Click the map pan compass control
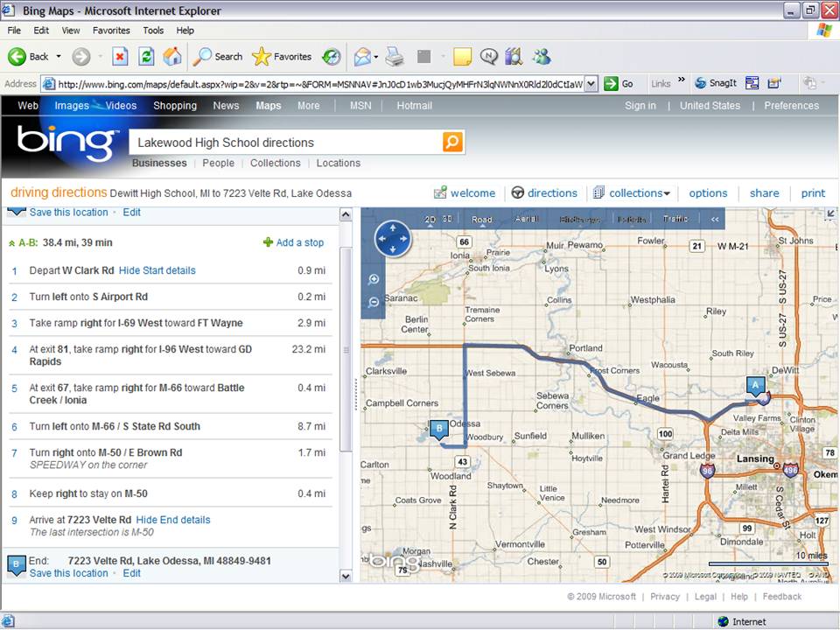The width and height of the screenshot is (840, 630). pos(393,239)
